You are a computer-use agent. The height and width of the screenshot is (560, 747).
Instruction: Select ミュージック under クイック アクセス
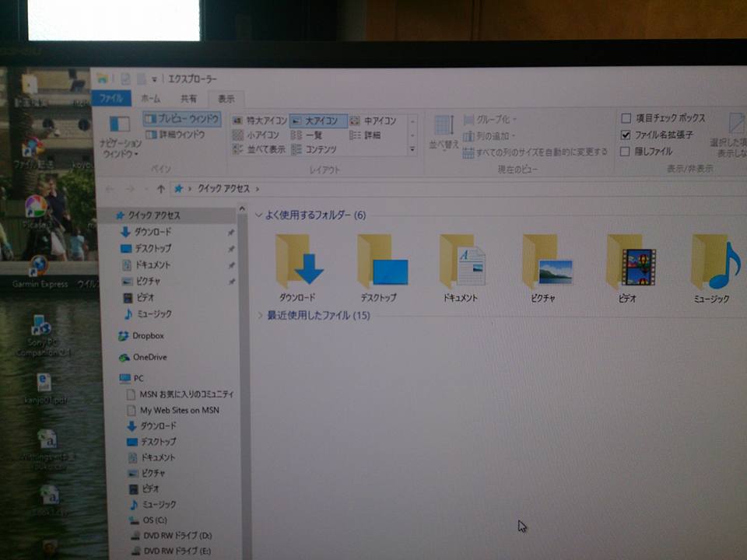pyautogui.click(x=148, y=313)
